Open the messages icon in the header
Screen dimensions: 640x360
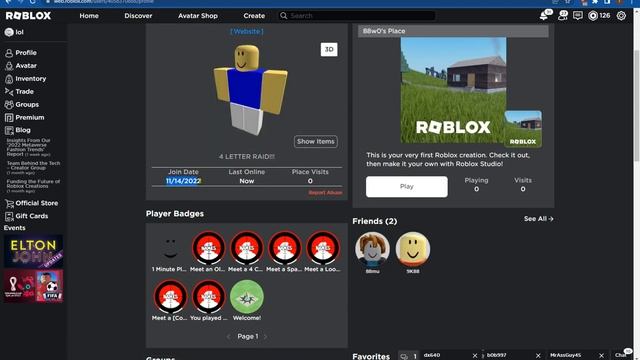tap(578, 16)
